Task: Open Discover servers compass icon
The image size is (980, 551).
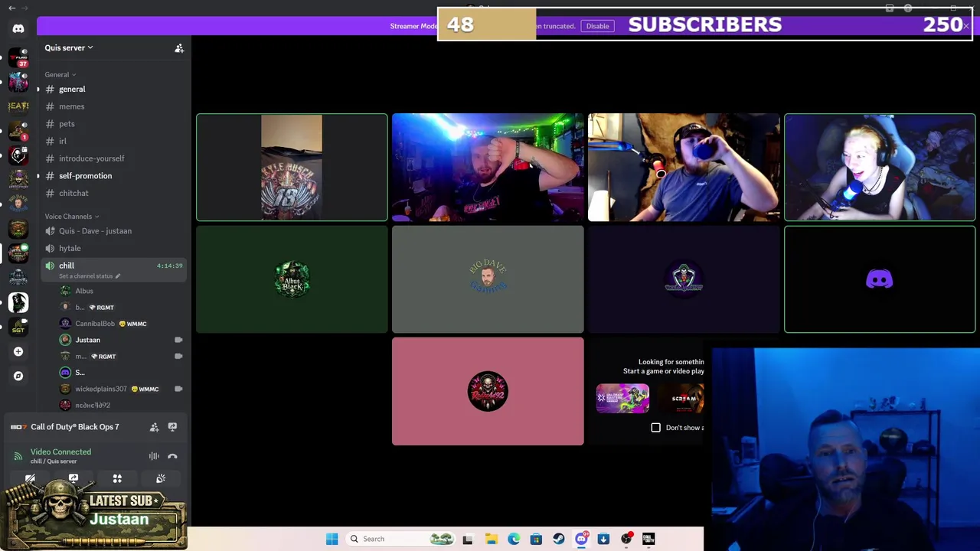Action: 18,376
